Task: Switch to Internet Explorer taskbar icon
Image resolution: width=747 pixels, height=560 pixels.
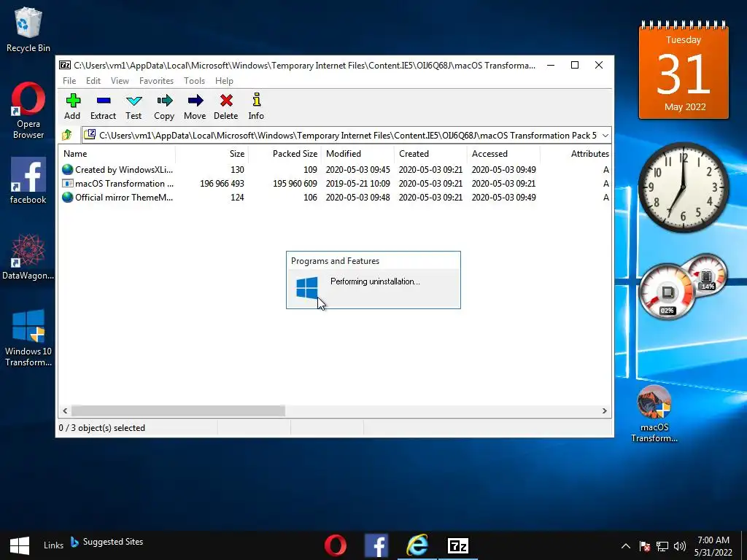Action: [417, 545]
